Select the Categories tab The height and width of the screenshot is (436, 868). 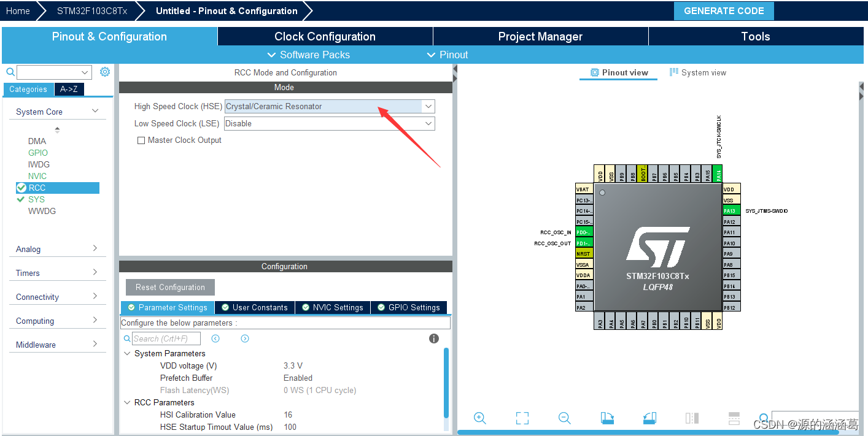(x=28, y=90)
